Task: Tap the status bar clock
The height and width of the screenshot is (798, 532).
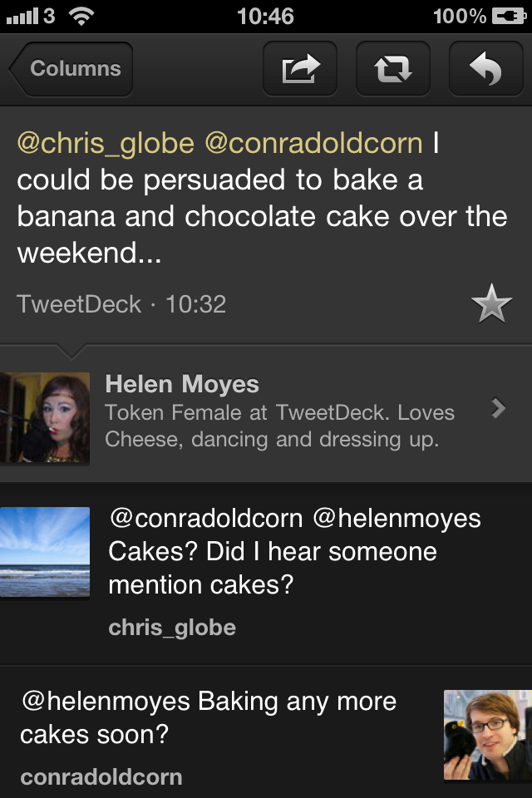Action: pyautogui.click(x=265, y=16)
